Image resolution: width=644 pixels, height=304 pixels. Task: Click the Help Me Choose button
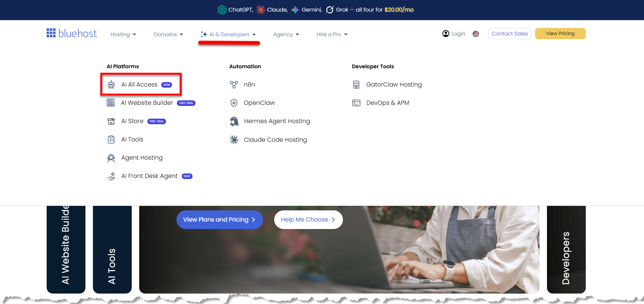click(x=308, y=220)
